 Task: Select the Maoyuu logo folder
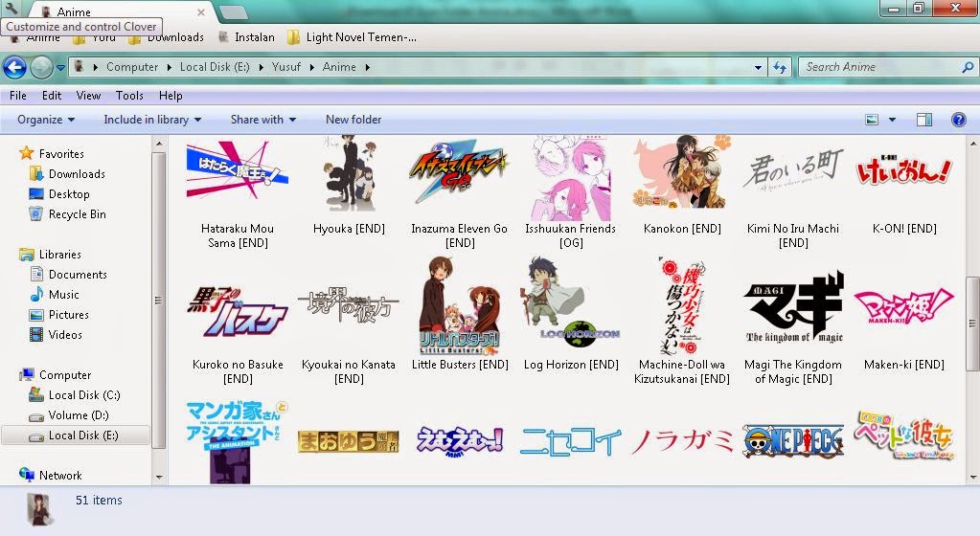[x=349, y=441]
